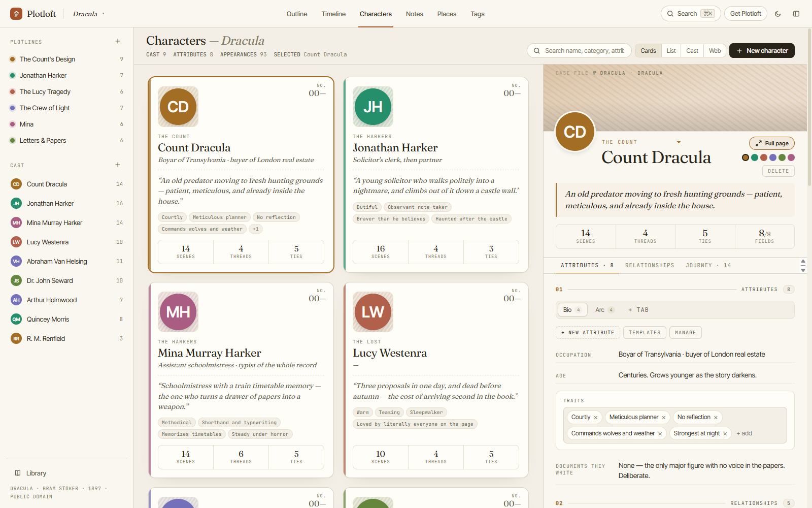The width and height of the screenshot is (812, 508).
Task: Click the magnifier icon in the character search box
Action: pyautogui.click(x=537, y=51)
